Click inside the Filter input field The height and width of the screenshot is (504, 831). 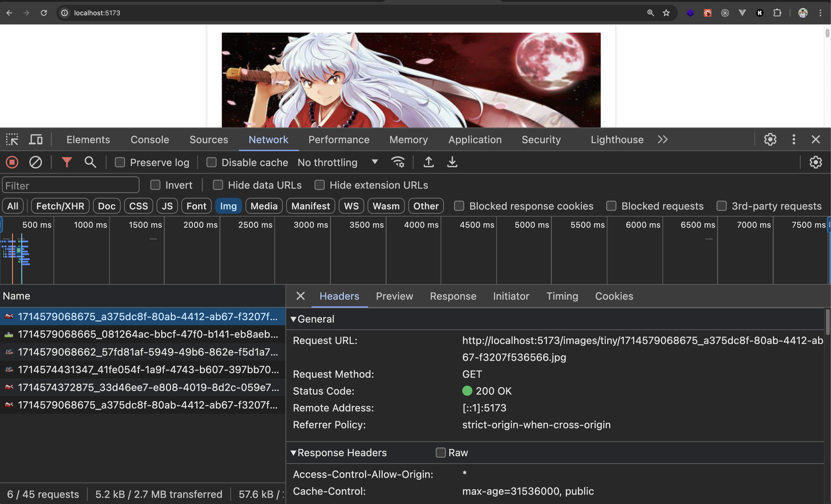click(x=71, y=185)
